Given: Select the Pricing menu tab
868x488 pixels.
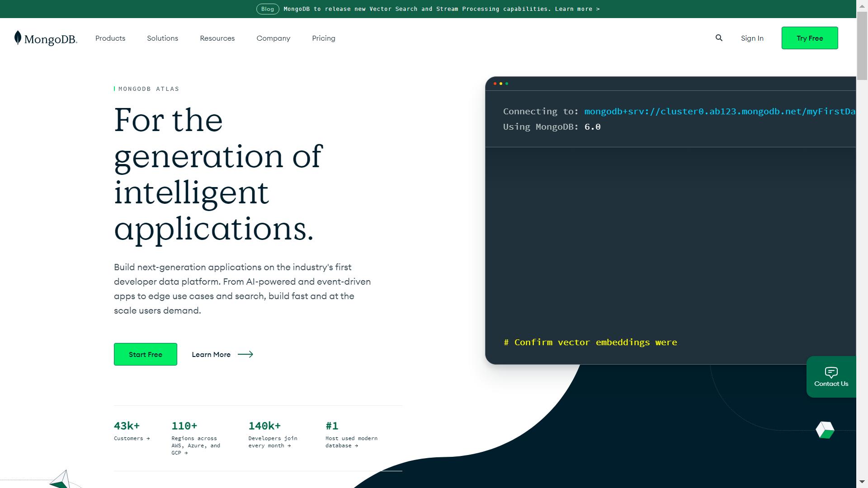Looking at the screenshot, I should (324, 38).
